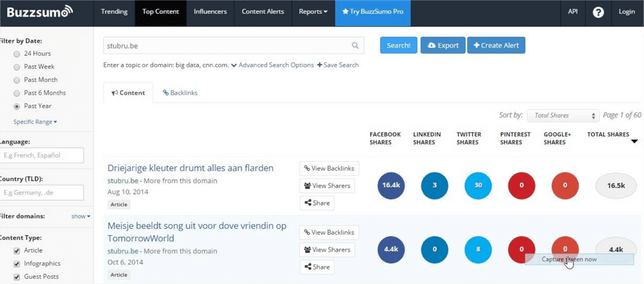
Task: Open the Trending page
Action: (114, 11)
